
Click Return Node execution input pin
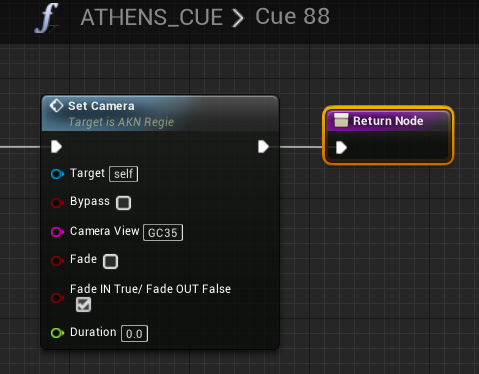(341, 147)
